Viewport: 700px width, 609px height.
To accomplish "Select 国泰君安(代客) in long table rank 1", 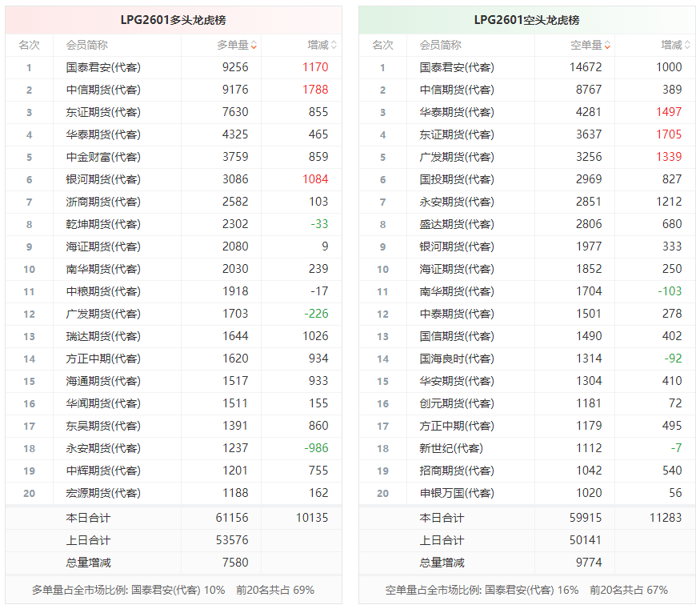I will (103, 67).
